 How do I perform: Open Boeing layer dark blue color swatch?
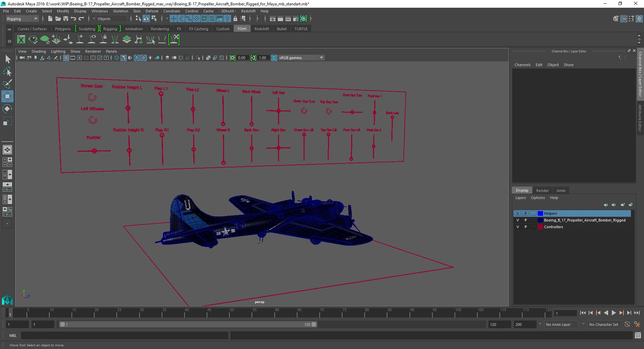tap(540, 220)
